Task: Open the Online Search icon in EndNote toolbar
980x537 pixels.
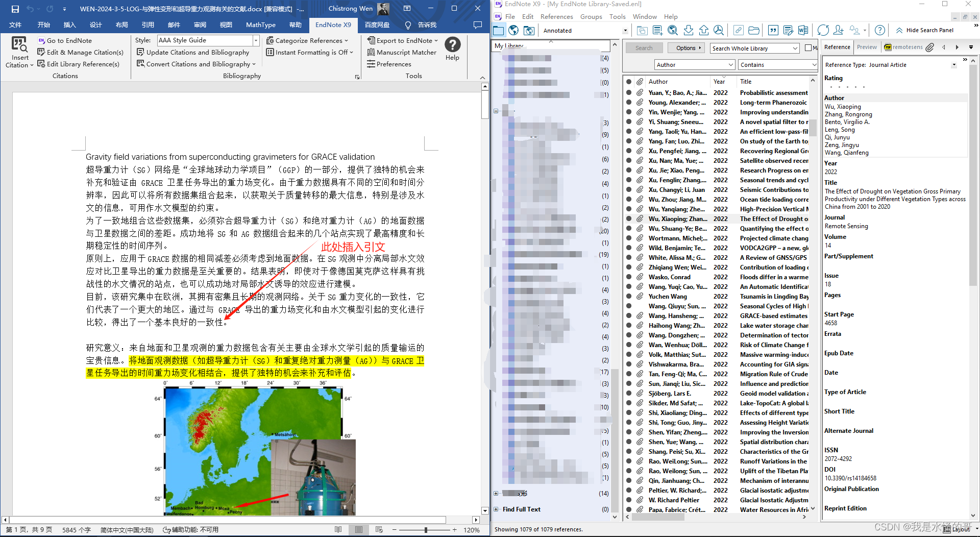Action: [672, 30]
